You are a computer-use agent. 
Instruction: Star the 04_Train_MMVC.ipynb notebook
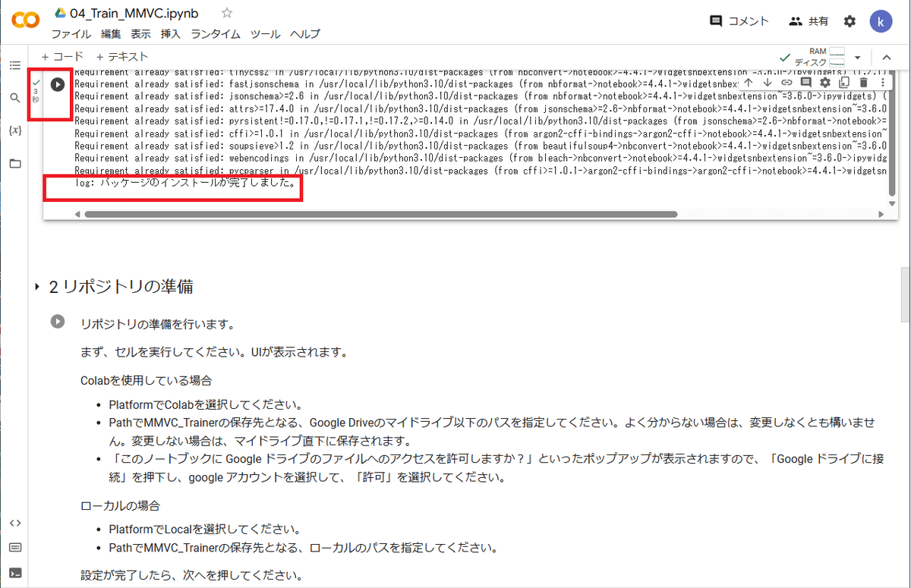coord(227,14)
